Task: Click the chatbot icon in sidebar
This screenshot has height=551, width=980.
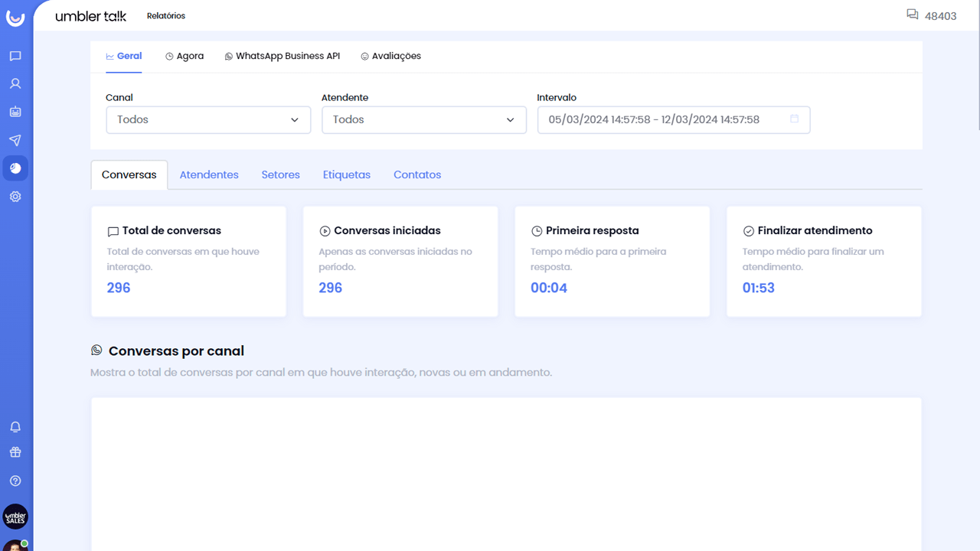Action: (x=15, y=112)
